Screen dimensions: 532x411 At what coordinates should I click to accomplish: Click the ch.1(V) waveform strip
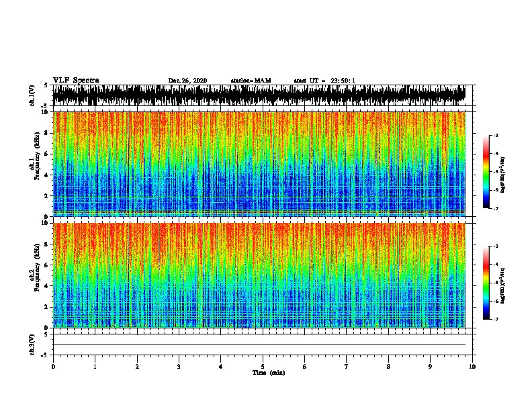(x=259, y=95)
